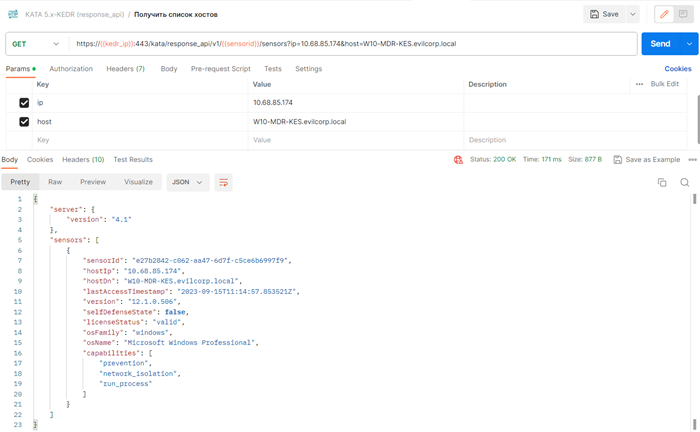Click the search icon in response
This screenshot has height=432, width=700.
[x=684, y=182]
